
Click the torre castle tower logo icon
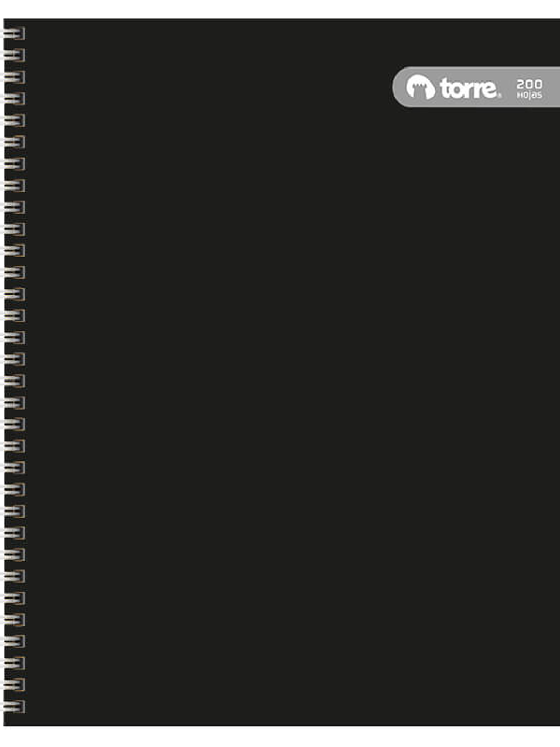coord(420,87)
